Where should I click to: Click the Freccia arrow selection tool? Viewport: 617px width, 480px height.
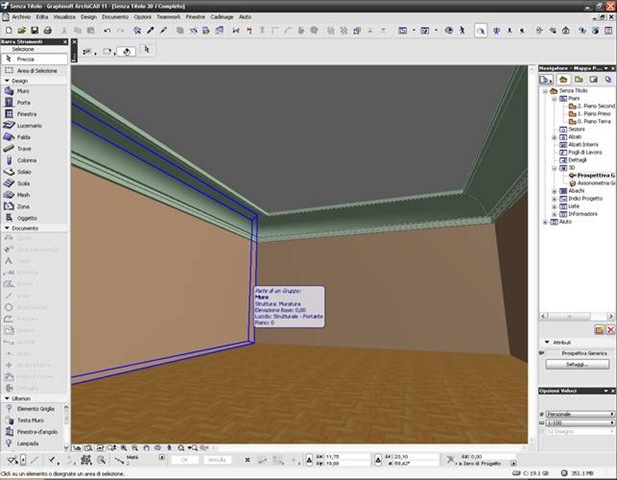pos(25,59)
